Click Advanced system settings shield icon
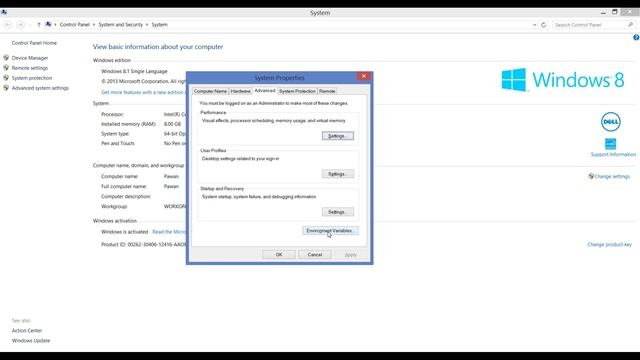The width and height of the screenshot is (640, 360). [6, 88]
